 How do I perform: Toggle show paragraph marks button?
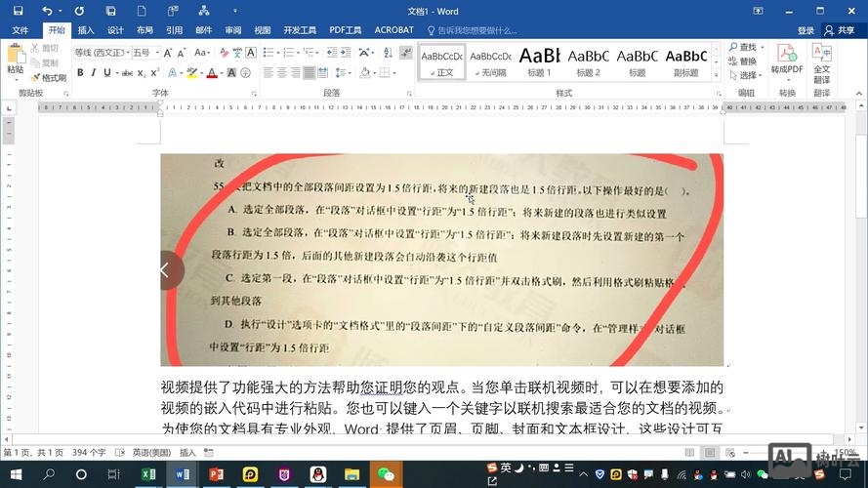point(406,53)
